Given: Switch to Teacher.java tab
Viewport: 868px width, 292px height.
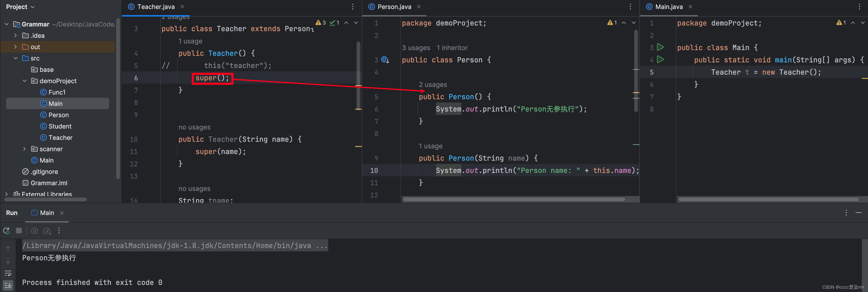Looking at the screenshot, I should coord(156,7).
